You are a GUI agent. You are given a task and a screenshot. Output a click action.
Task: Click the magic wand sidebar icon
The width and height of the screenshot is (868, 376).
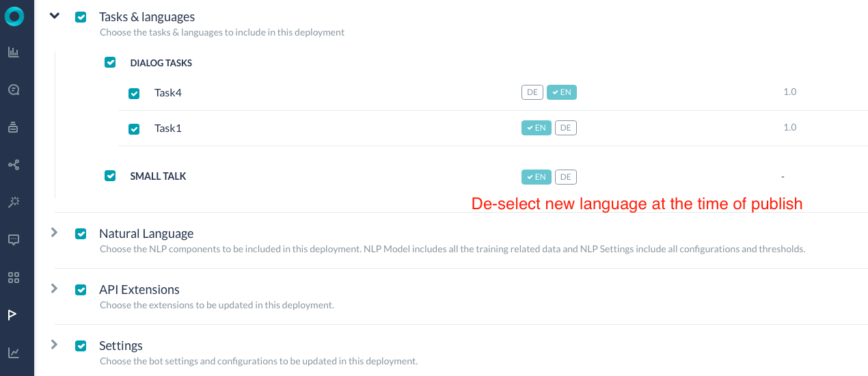(x=14, y=202)
